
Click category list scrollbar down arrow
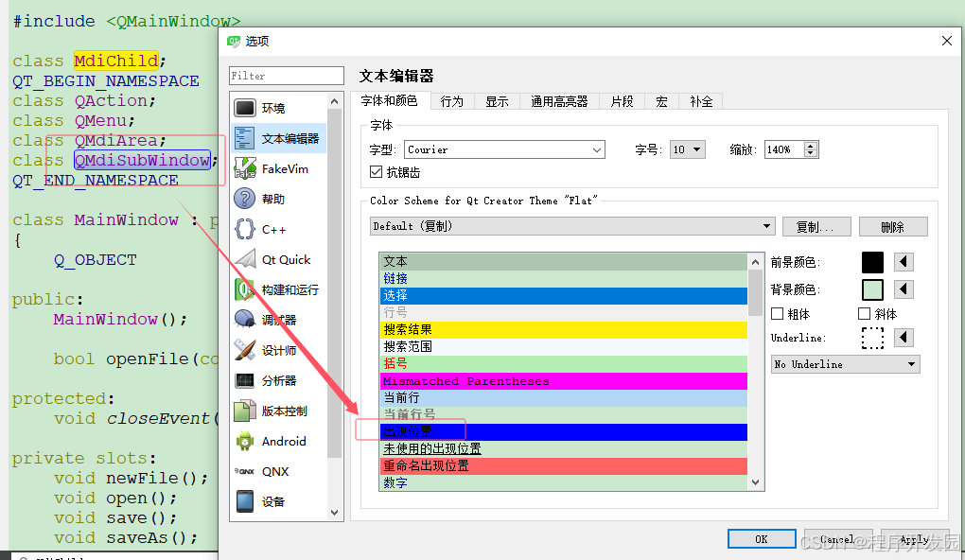point(334,512)
